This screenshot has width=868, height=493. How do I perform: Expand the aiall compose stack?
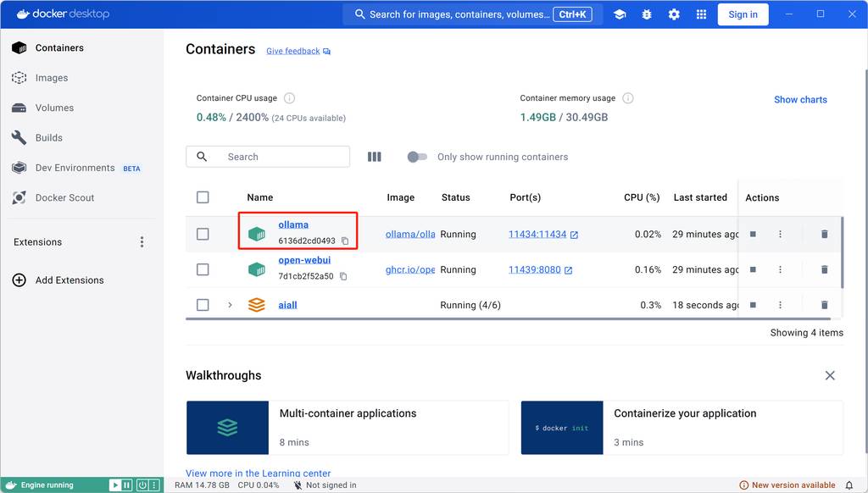(x=230, y=305)
